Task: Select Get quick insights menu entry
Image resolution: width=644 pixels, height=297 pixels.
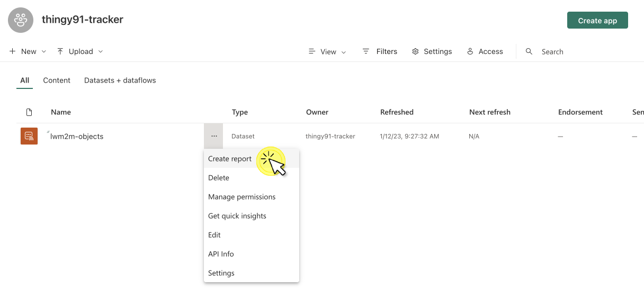Action: (252, 216)
